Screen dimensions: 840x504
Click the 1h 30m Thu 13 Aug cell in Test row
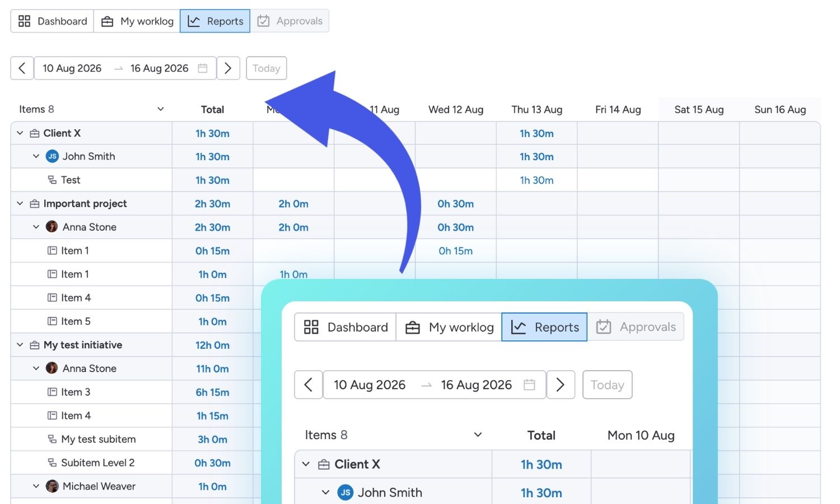(x=536, y=180)
